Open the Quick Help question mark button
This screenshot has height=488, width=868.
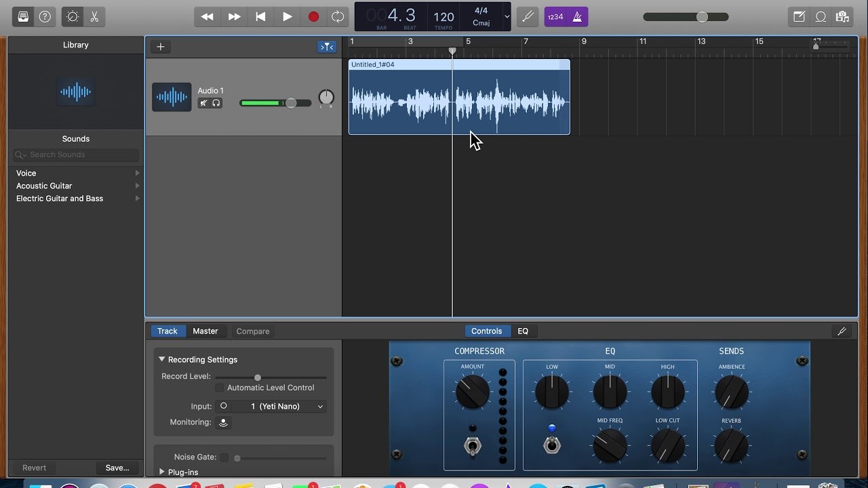pos(45,17)
